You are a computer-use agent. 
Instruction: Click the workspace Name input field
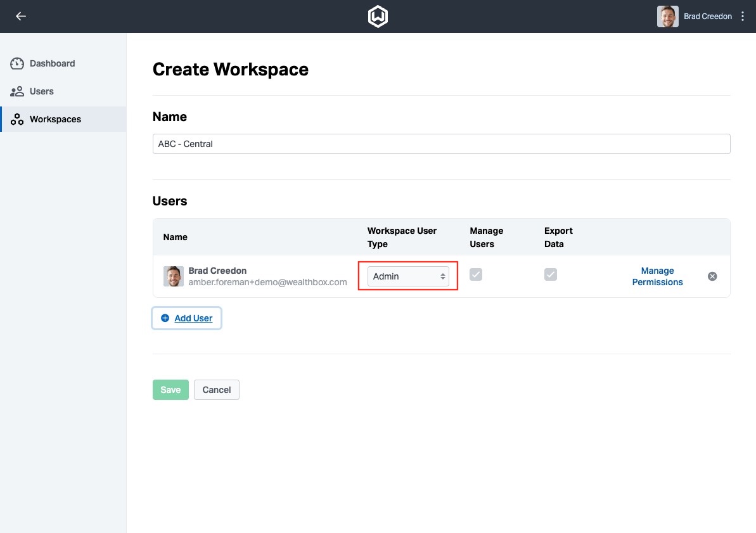[x=441, y=144]
